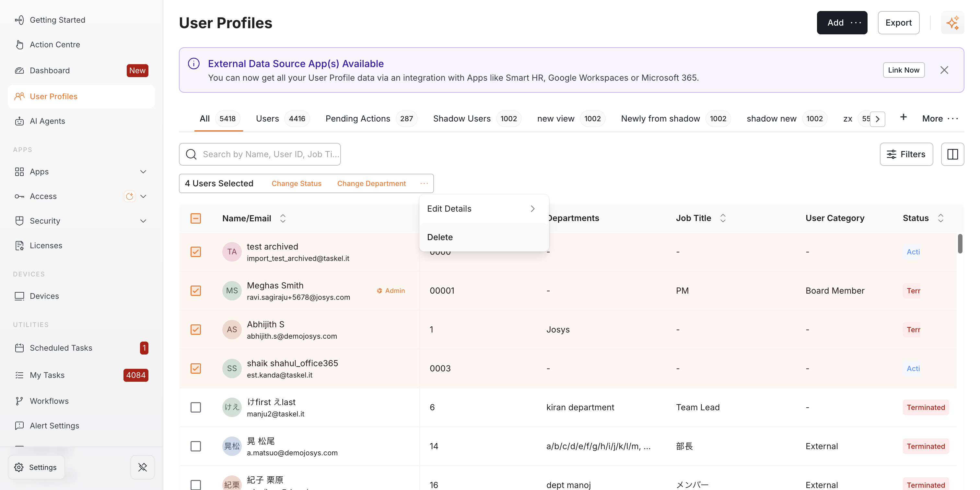Open the More views dropdown
This screenshot has width=980, height=490.
pyautogui.click(x=940, y=119)
